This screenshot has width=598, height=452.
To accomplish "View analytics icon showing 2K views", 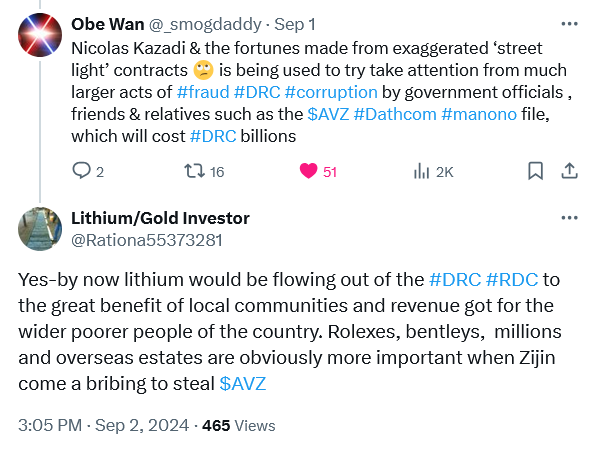I will point(421,171).
